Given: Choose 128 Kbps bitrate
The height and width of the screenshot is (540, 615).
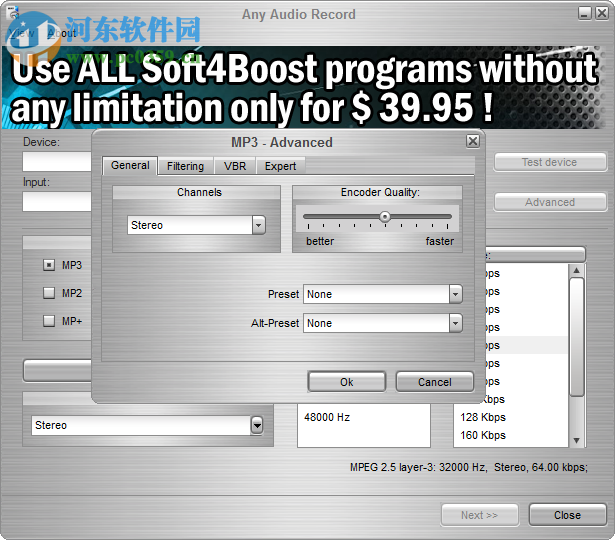Looking at the screenshot, I should pyautogui.click(x=483, y=417).
